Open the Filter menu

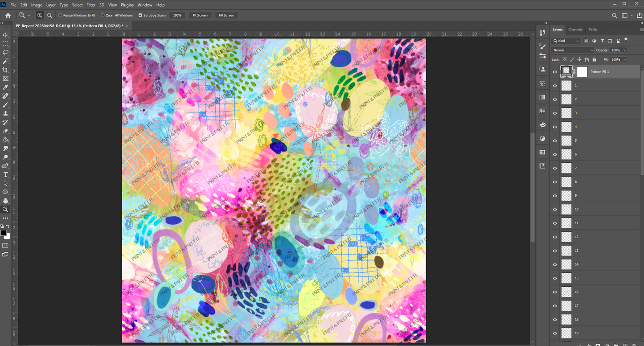(91, 5)
